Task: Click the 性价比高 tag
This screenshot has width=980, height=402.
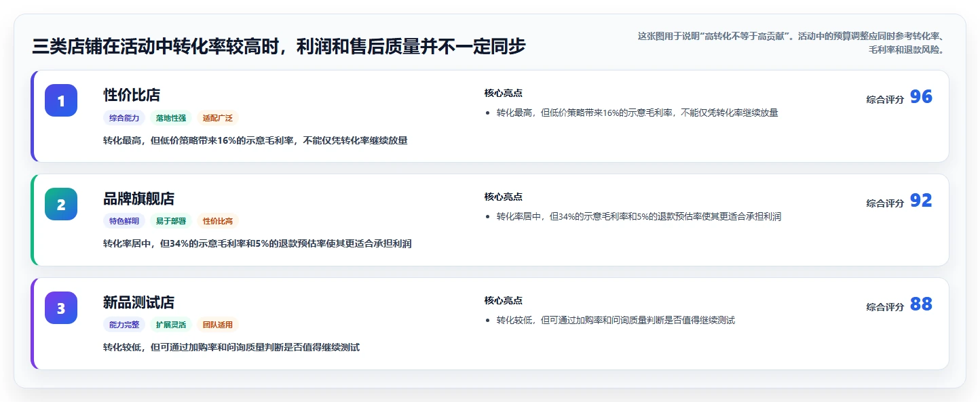Action: click(x=218, y=221)
